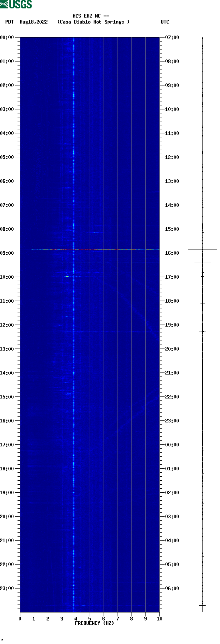Image resolution: width=220 pixels, height=644 pixels.
Task: Click the '00:00' PDT time label
Action: click(7, 38)
